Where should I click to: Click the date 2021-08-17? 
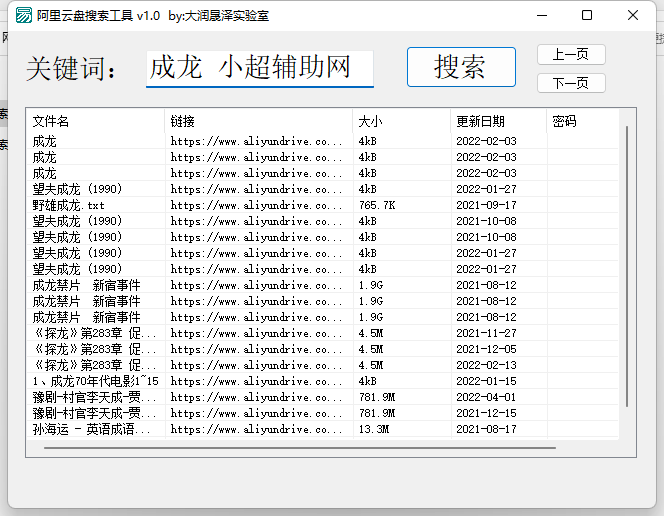coord(486,429)
